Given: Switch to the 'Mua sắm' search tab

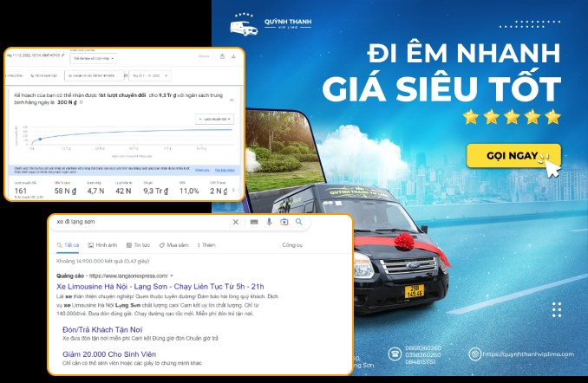Looking at the screenshot, I should tap(173, 245).
